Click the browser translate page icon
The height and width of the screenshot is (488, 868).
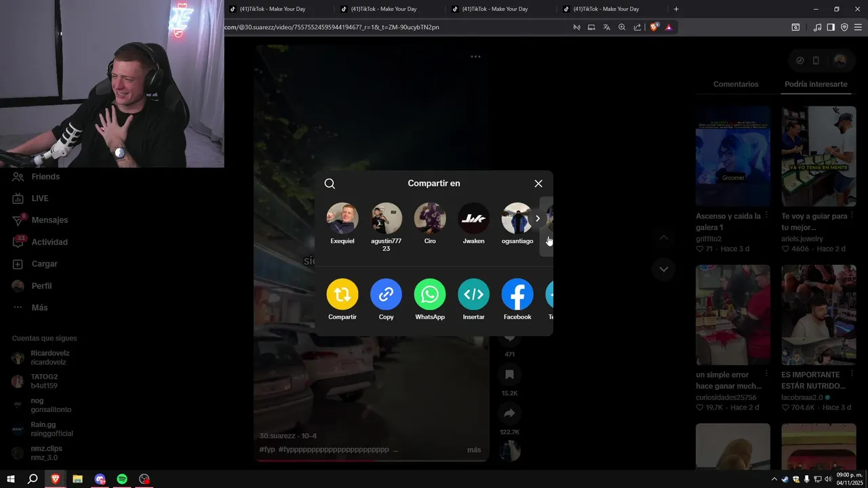pos(606,27)
